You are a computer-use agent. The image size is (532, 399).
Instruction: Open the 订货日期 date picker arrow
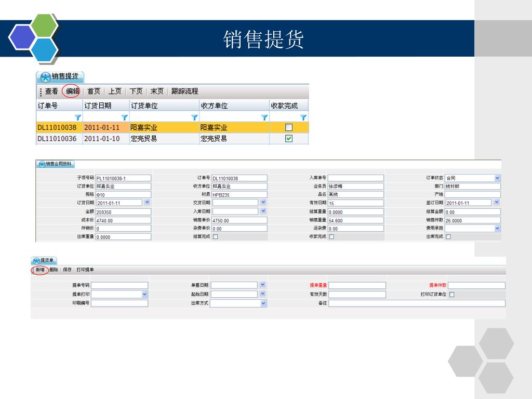click(x=147, y=203)
